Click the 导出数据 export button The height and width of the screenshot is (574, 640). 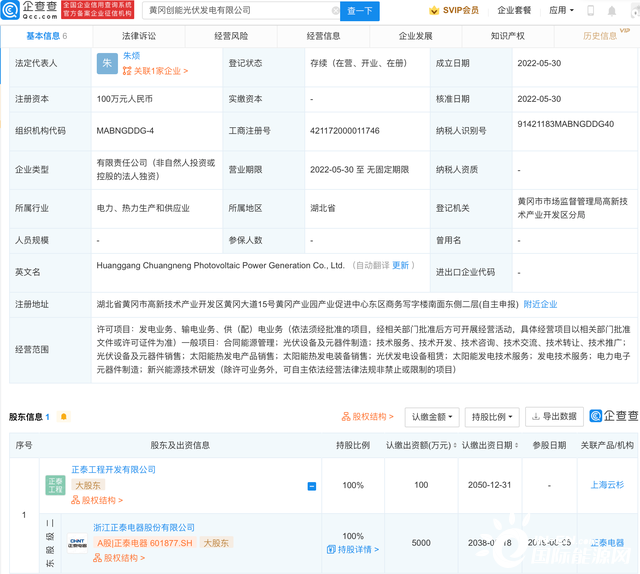click(553, 416)
